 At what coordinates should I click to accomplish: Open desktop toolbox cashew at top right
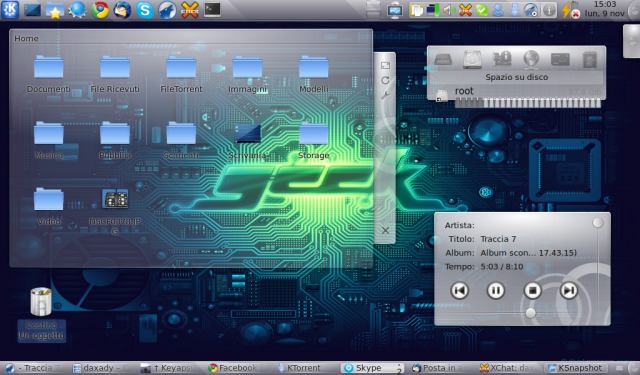click(x=632, y=41)
